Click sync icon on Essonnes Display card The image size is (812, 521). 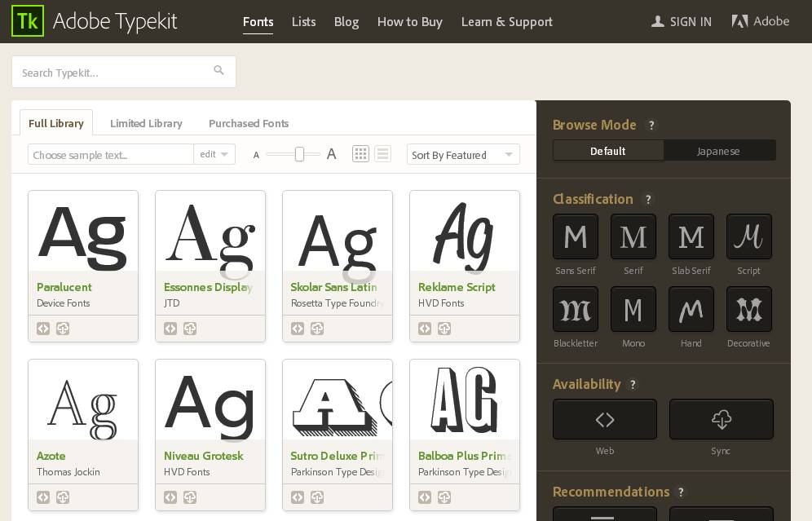tap(190, 329)
